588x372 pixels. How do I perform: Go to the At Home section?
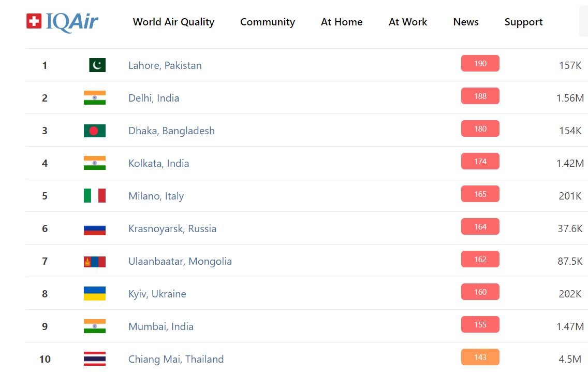click(342, 22)
